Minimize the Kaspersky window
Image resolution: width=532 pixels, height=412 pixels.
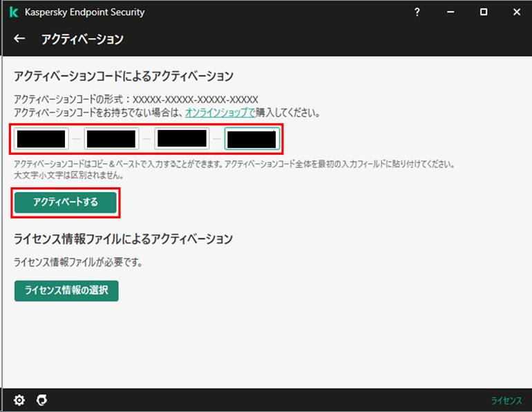[450, 12]
